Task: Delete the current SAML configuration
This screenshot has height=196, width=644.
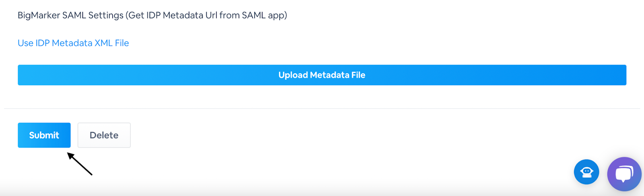Action: click(104, 135)
